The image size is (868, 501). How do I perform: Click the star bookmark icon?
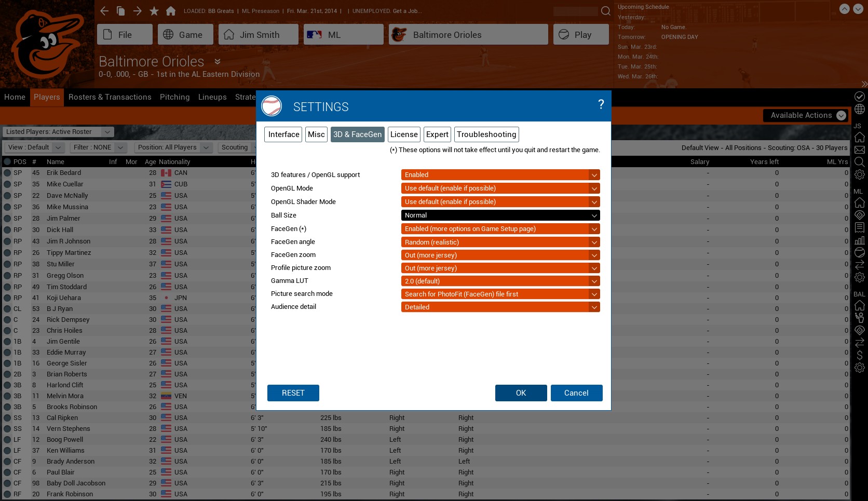click(x=154, y=11)
